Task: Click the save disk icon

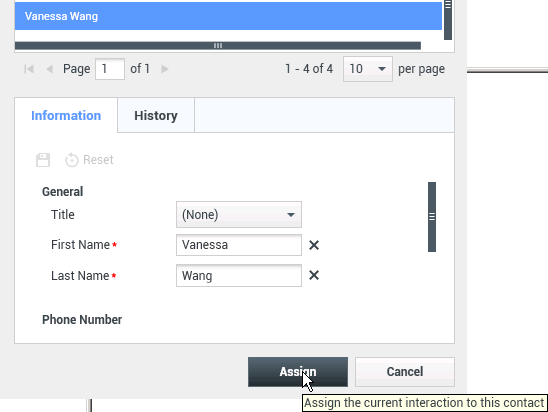Action: pos(43,160)
